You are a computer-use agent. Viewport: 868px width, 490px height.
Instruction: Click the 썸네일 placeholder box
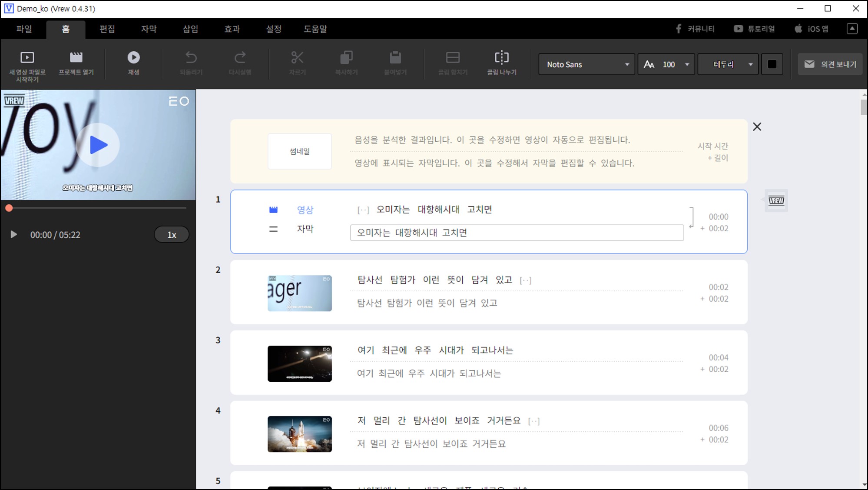coord(300,151)
